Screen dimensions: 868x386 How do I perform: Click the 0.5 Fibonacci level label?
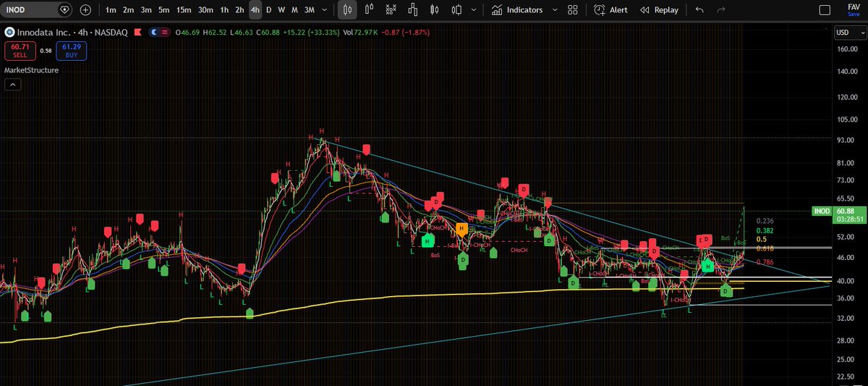[761, 239]
